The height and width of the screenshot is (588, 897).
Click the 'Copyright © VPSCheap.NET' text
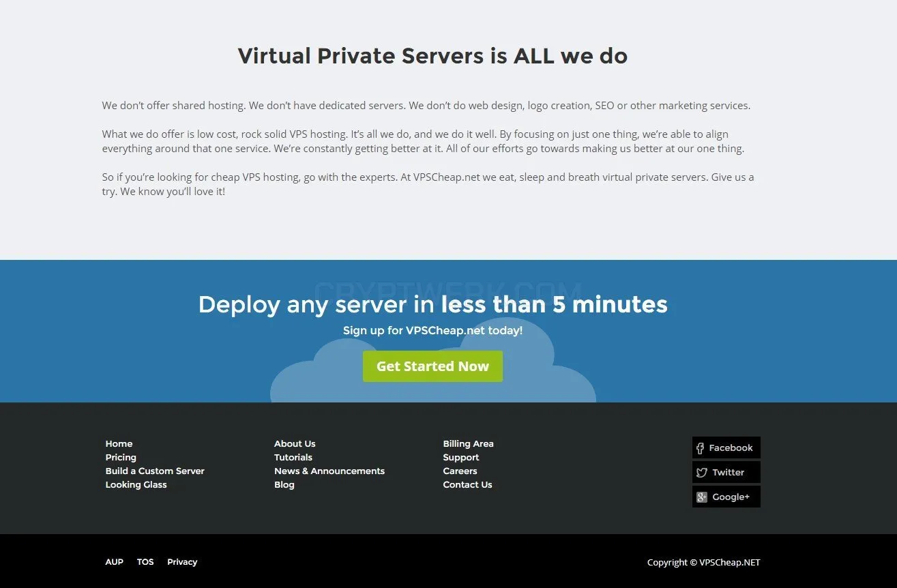703,563
